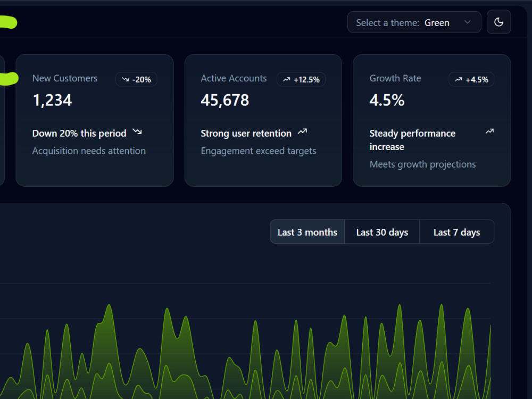532x399 pixels.
Task: Click the down arrow icon in the -20% badge
Action: point(126,79)
